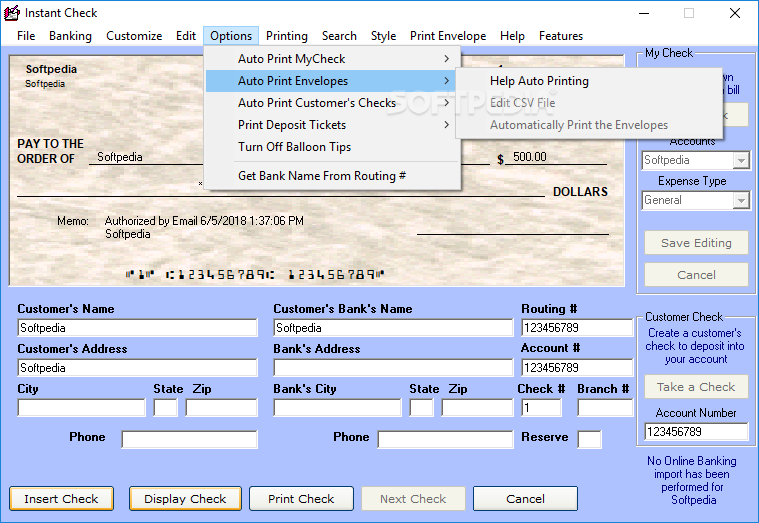The image size is (759, 523).
Task: Select Help Auto Printing submenu item
Action: pyautogui.click(x=589, y=81)
